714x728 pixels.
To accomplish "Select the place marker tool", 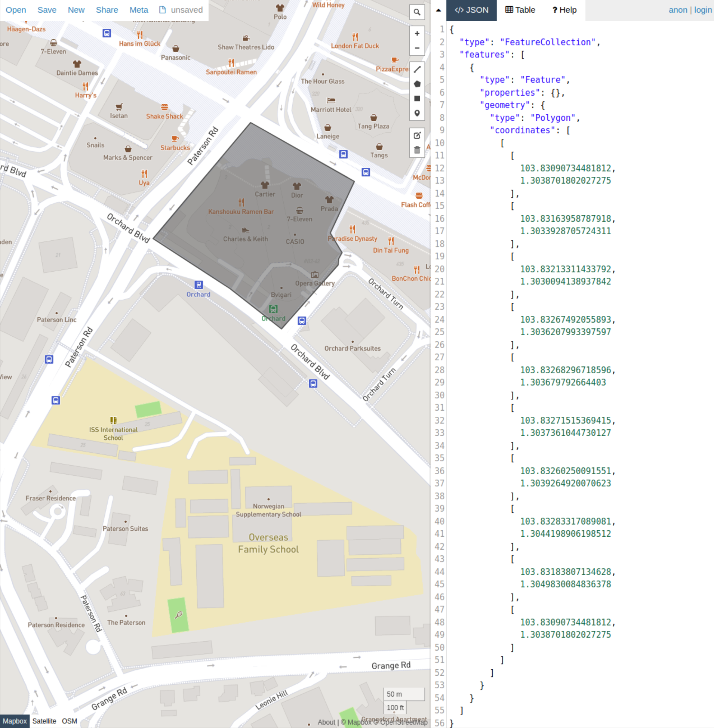I will 417,113.
